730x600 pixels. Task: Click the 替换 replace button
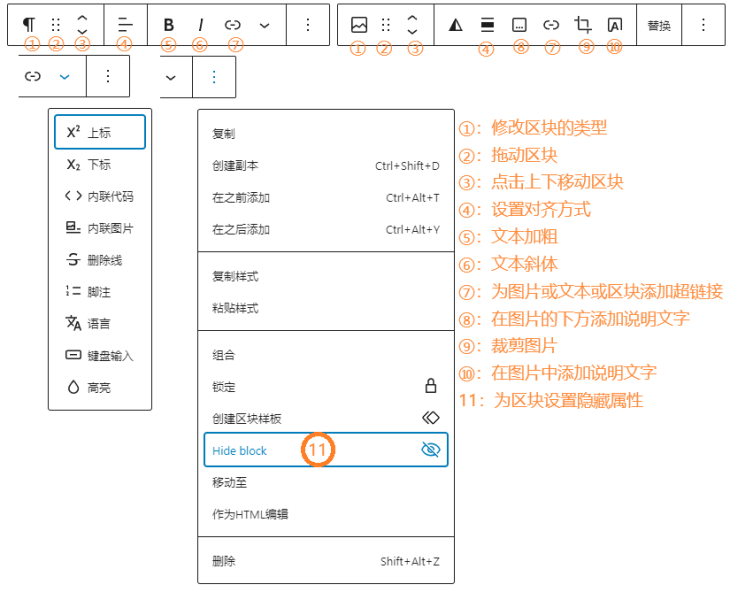coord(659,25)
